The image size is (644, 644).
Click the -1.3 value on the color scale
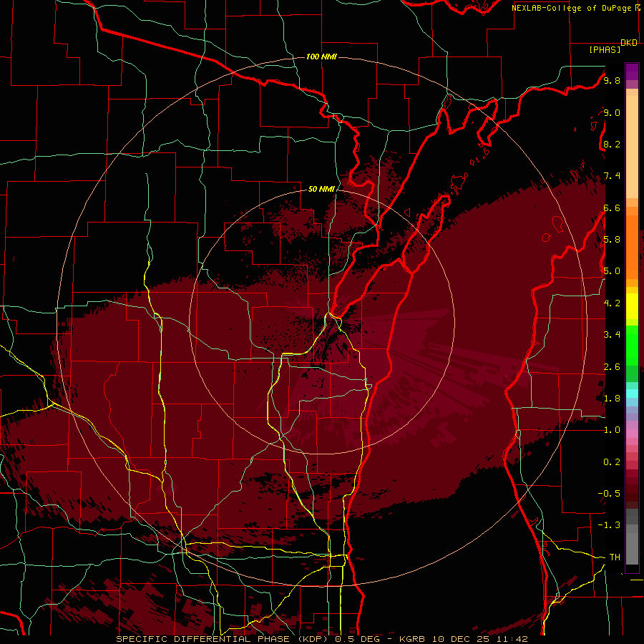coord(609,525)
